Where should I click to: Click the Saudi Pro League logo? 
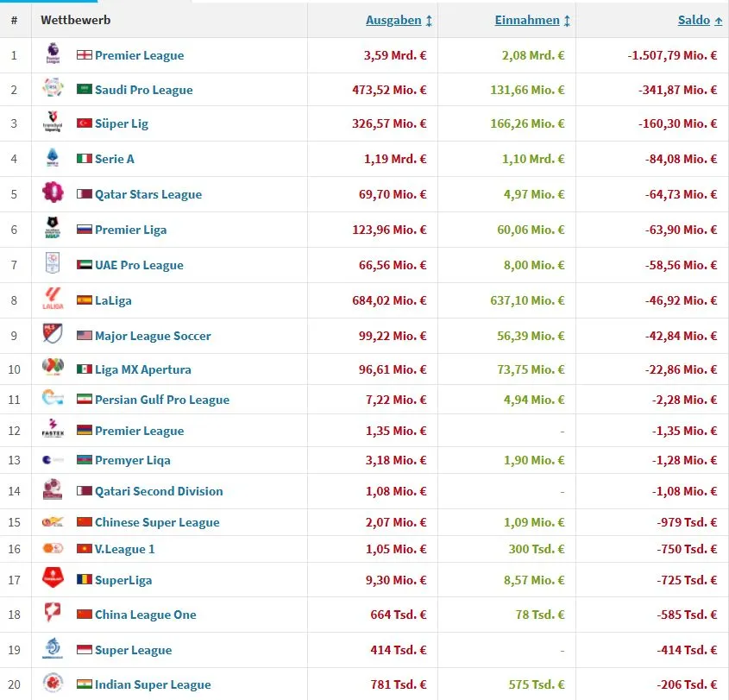53,87
